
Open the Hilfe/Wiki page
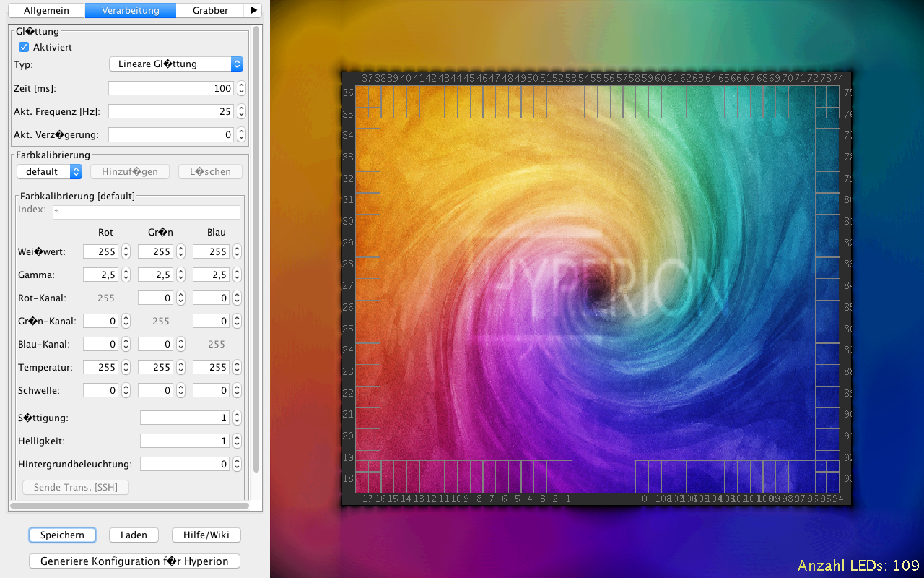pyautogui.click(x=206, y=535)
